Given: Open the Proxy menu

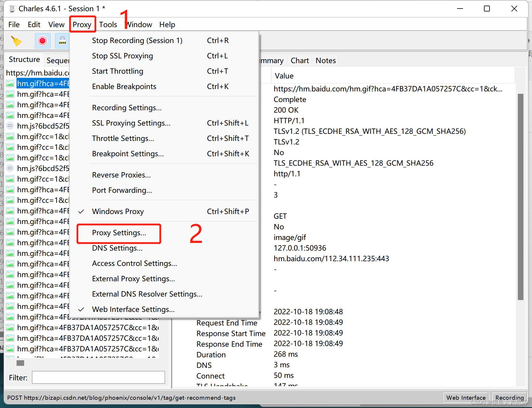Looking at the screenshot, I should point(82,24).
